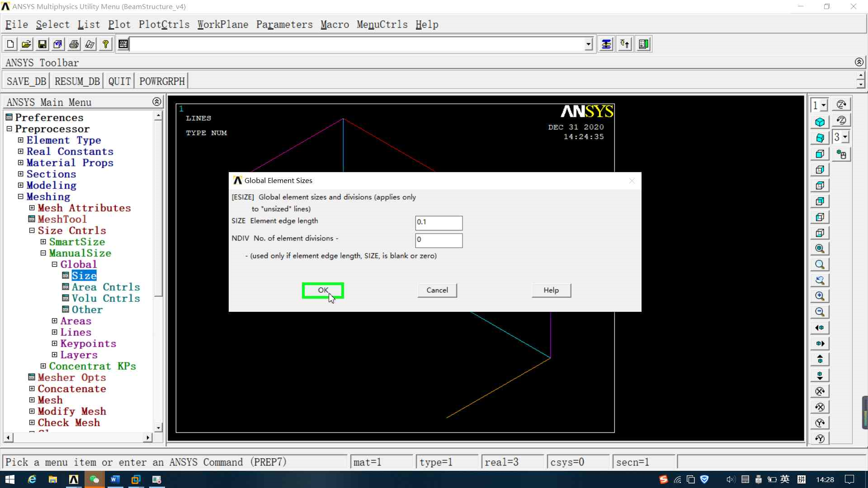Click the Zoom In magnifier icon

(x=820, y=296)
